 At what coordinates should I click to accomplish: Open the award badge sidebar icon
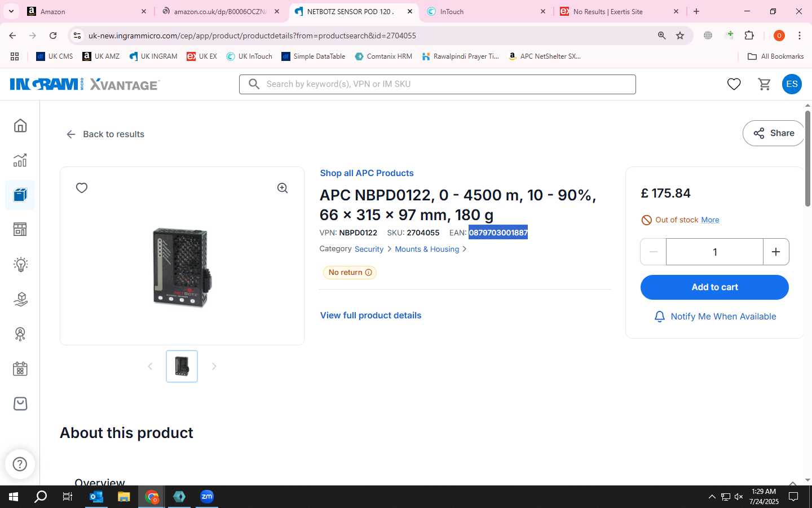coord(20,334)
